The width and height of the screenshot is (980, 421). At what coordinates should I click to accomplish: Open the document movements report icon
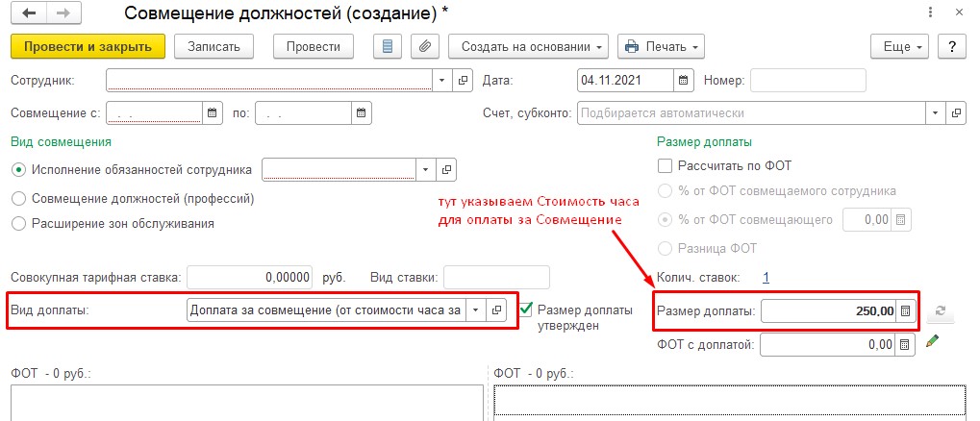click(x=387, y=47)
